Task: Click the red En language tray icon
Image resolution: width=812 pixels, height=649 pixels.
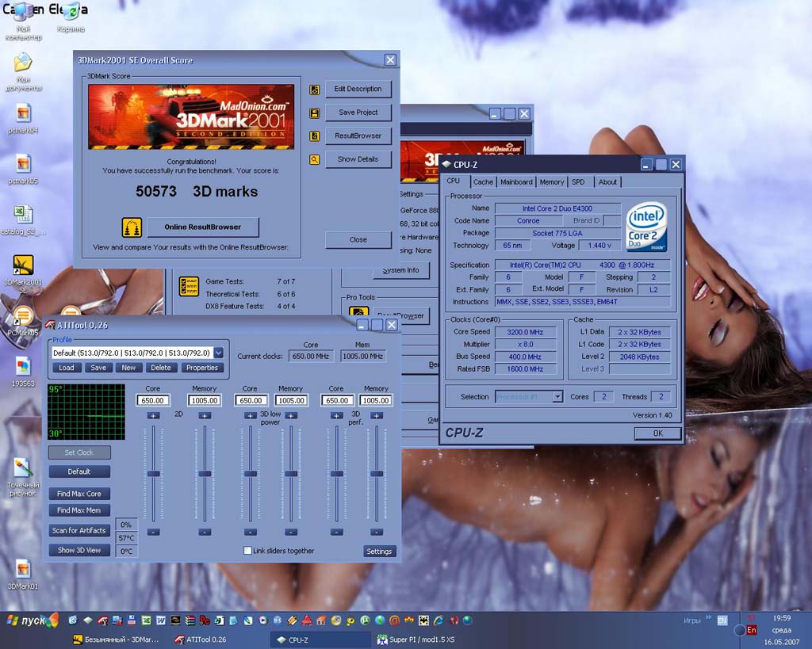Action: click(x=751, y=630)
